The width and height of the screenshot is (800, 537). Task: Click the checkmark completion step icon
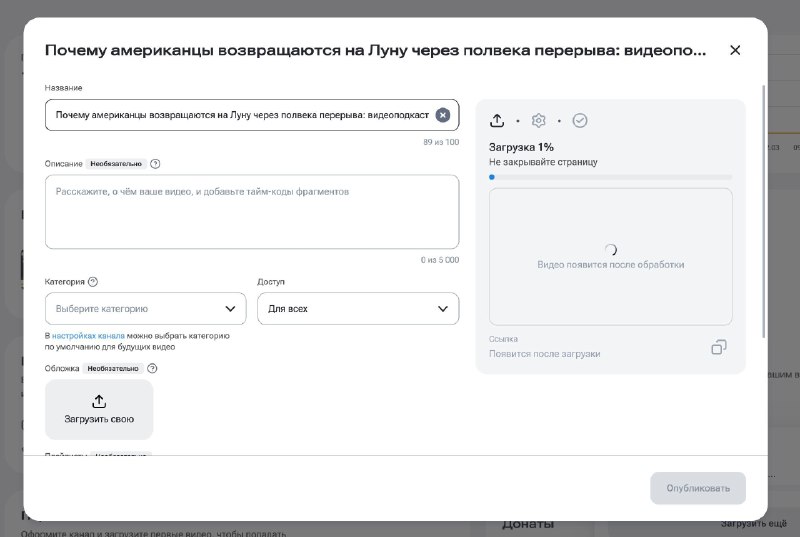coord(580,120)
